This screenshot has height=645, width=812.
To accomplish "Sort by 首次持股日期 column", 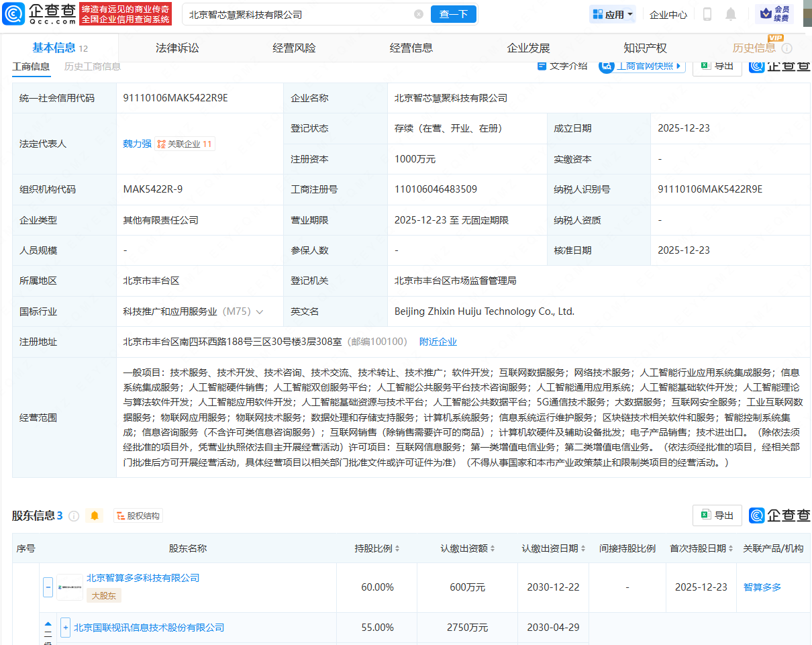I will coord(701,548).
